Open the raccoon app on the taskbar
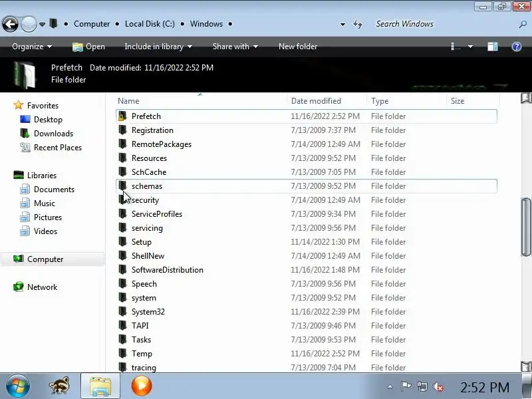This screenshot has height=399, width=532. click(x=59, y=386)
